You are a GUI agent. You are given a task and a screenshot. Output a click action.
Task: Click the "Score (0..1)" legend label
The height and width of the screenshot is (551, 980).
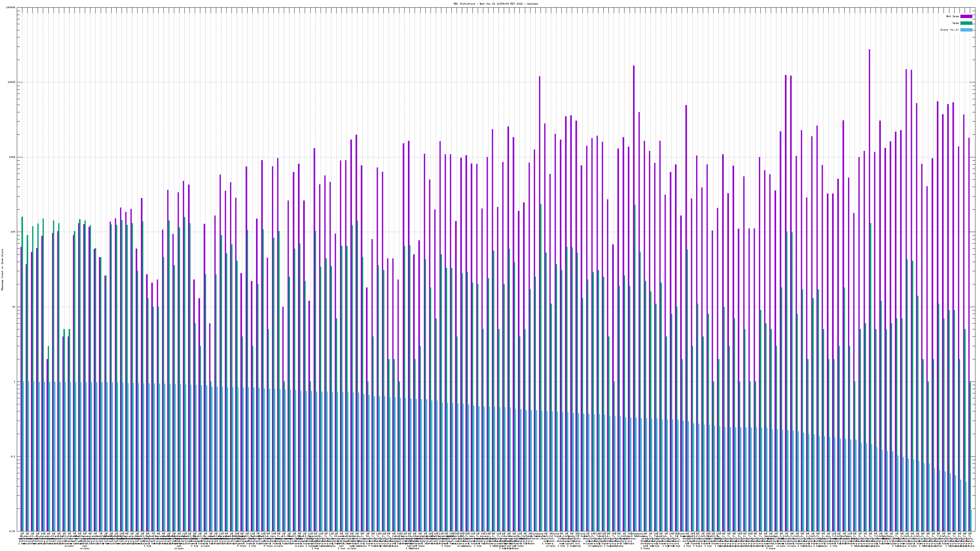949,30
